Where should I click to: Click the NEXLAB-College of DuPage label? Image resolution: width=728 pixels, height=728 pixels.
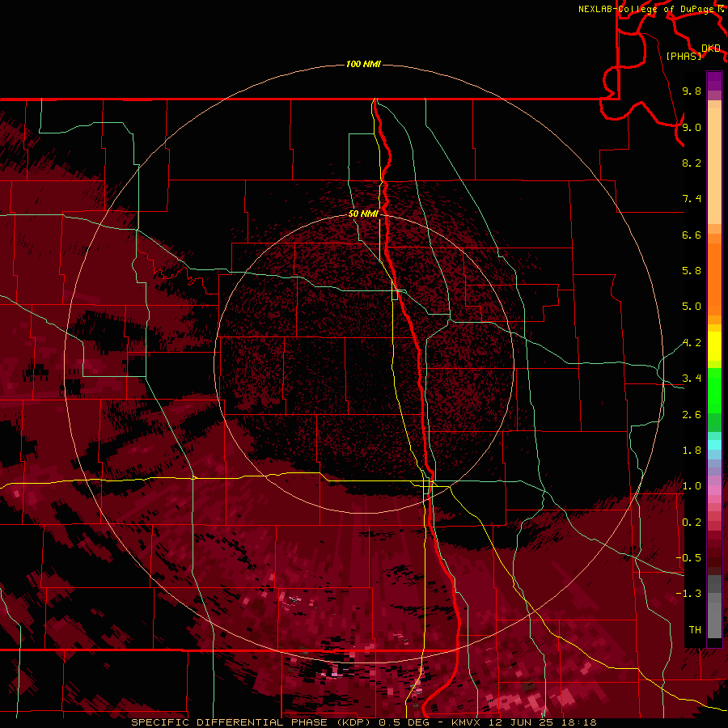pyautogui.click(x=645, y=9)
